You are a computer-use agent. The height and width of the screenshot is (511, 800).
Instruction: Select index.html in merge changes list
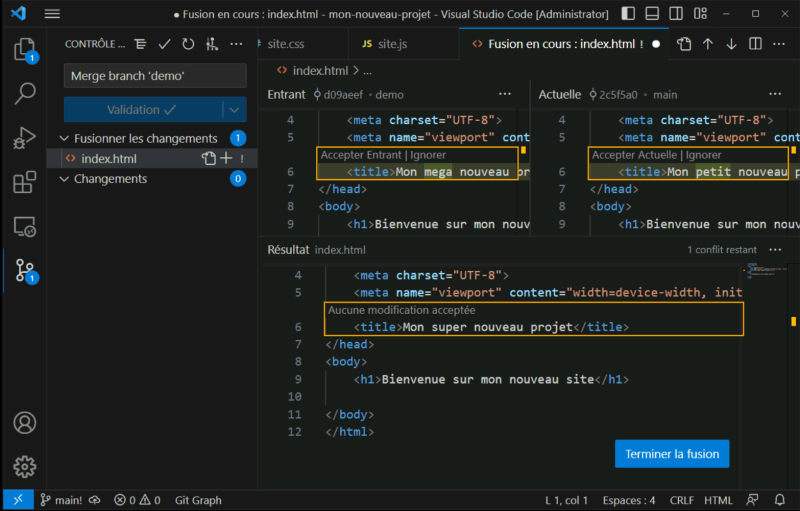pyautogui.click(x=109, y=159)
